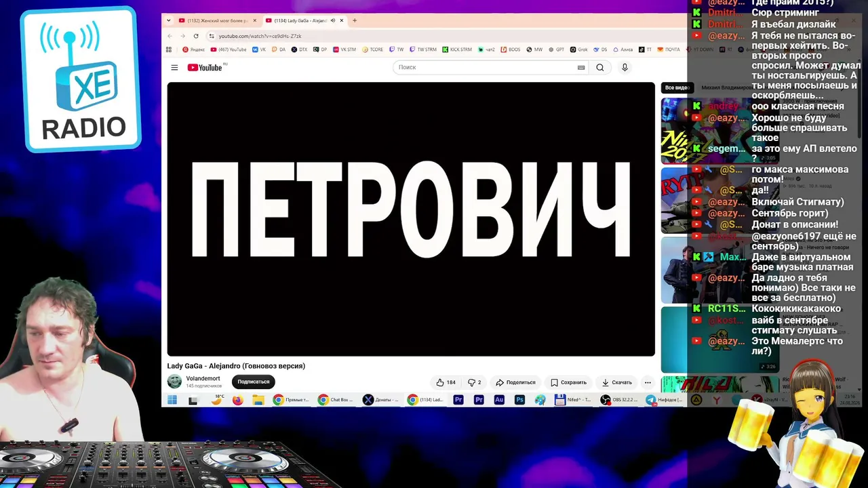Click the Скачать download button
Viewport: 868px width, 488px height.
click(616, 382)
